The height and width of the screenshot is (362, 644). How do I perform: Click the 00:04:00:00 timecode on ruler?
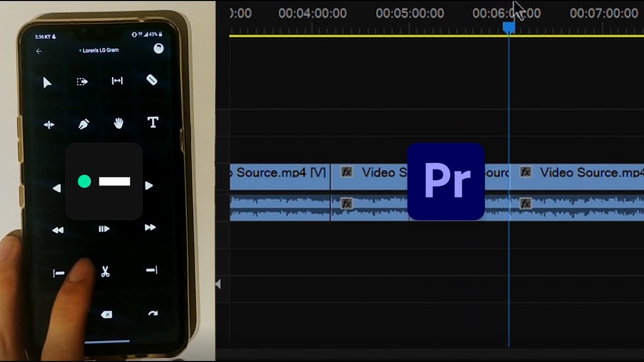click(312, 13)
